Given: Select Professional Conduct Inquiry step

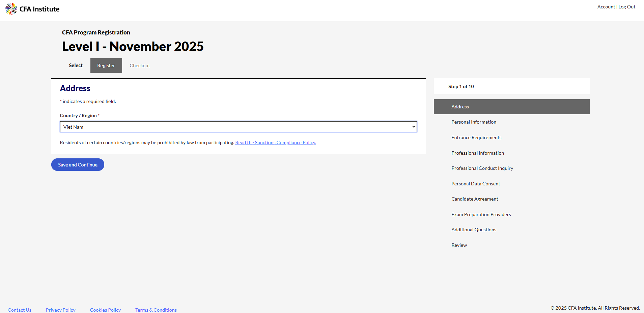Looking at the screenshot, I should 482,168.
